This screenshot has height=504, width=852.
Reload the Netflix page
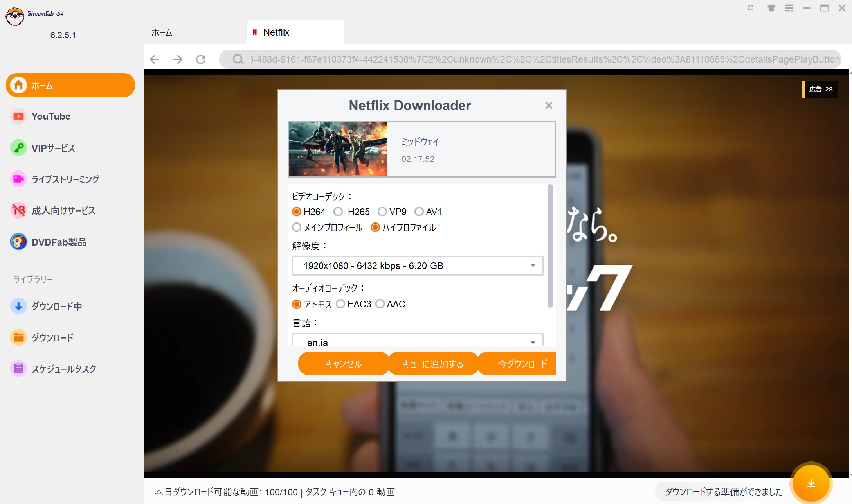[x=201, y=59]
